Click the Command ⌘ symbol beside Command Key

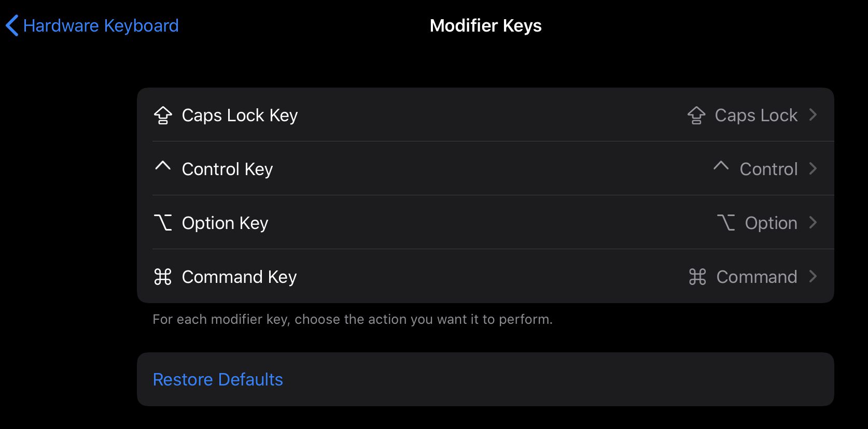tap(163, 277)
